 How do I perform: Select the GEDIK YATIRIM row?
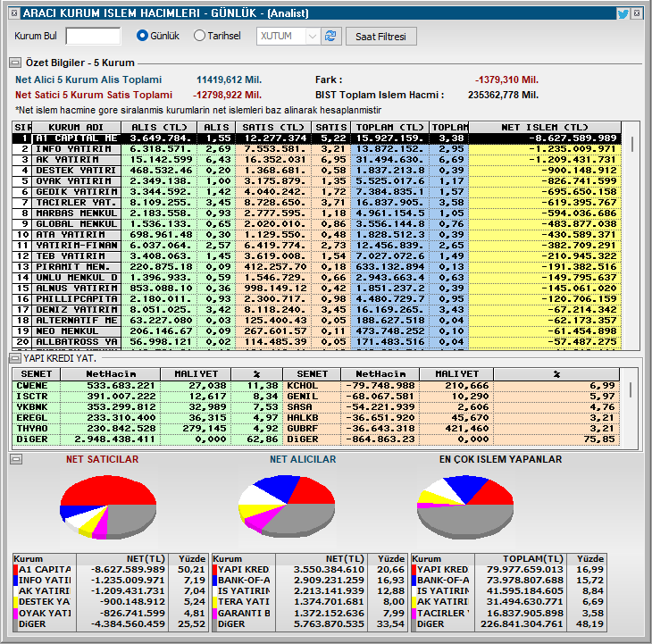click(317, 192)
